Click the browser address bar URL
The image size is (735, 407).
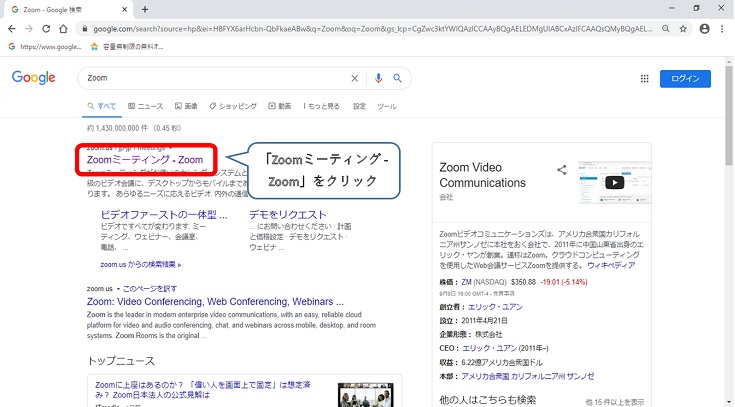click(x=372, y=29)
